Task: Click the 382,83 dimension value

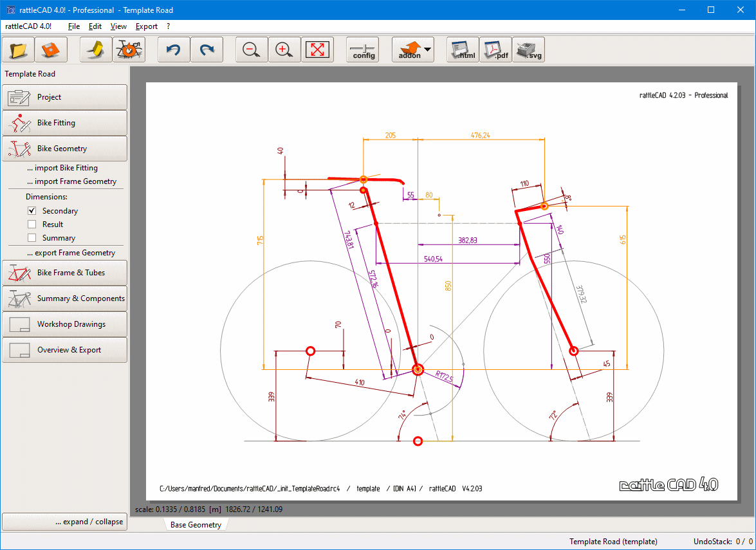Action: [x=468, y=240]
